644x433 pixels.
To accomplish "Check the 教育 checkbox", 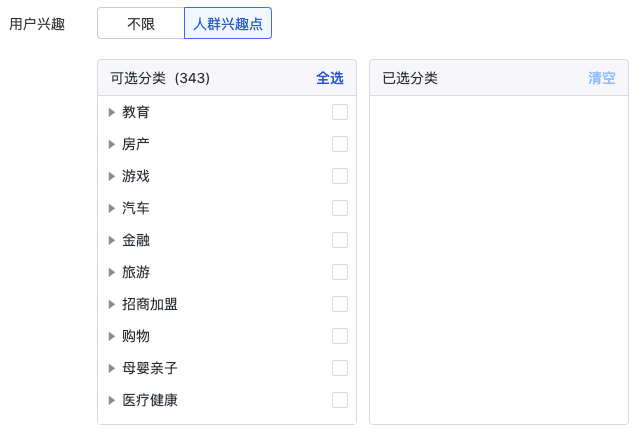I will (340, 112).
